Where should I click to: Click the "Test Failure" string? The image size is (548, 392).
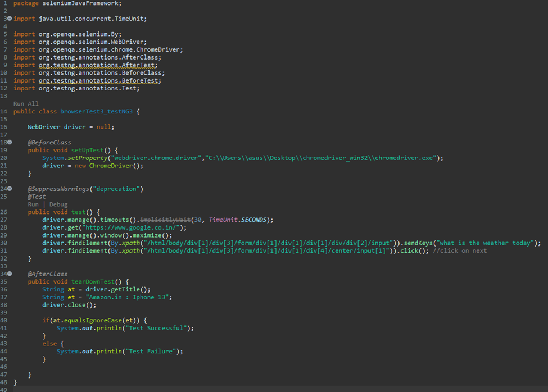[151, 351]
